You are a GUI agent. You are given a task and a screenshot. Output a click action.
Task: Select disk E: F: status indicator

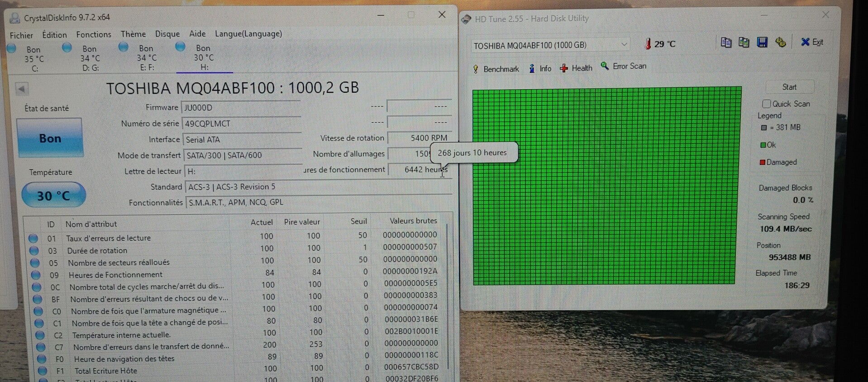click(x=123, y=47)
